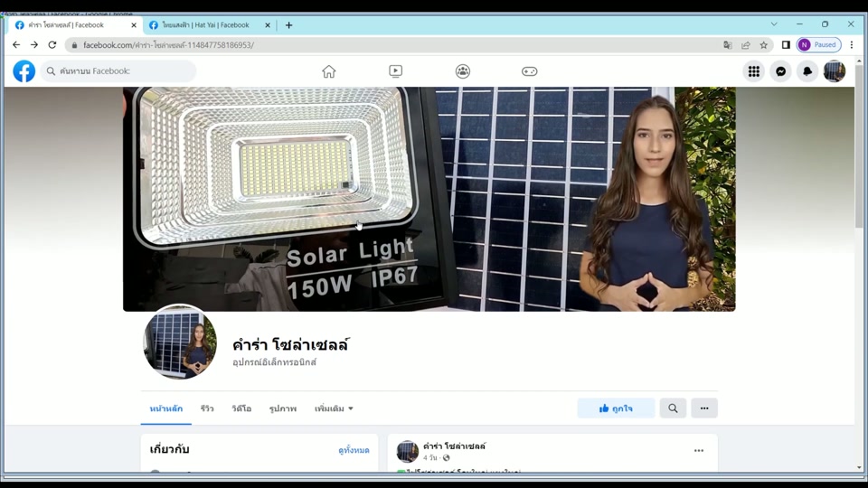Select the รูปภาพ tab

point(283,408)
